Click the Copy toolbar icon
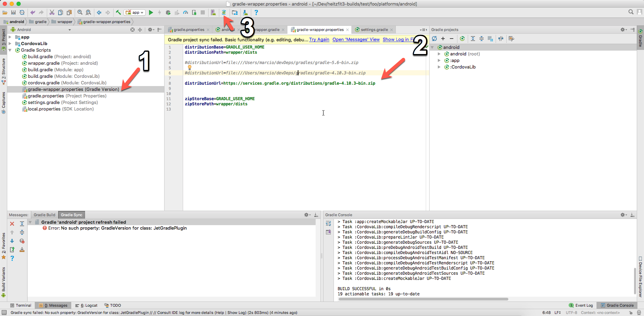644x316 pixels. coord(60,12)
